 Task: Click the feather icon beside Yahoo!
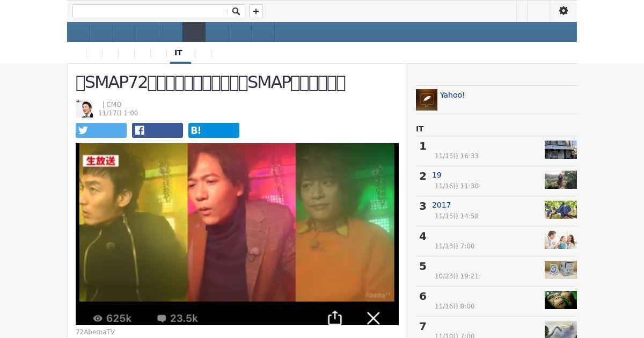(427, 100)
